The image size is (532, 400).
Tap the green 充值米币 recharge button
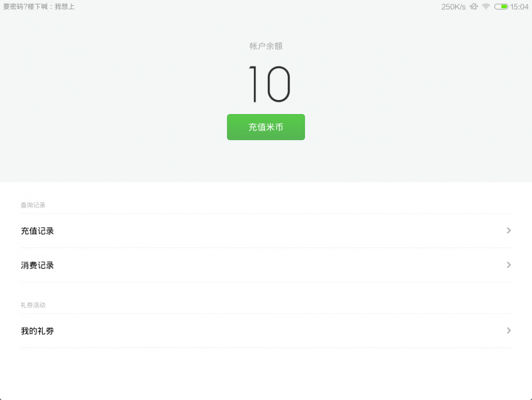tap(266, 127)
